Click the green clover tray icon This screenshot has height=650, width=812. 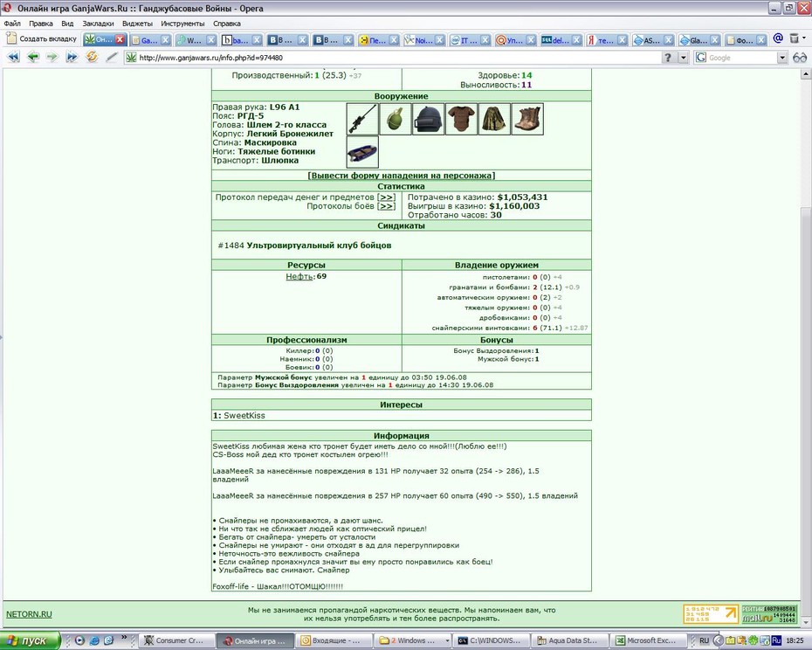click(x=754, y=640)
